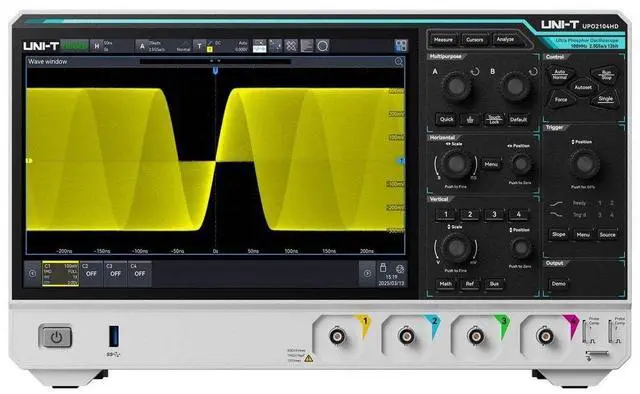
Task: Tap the Wave window title
Action: (x=47, y=62)
